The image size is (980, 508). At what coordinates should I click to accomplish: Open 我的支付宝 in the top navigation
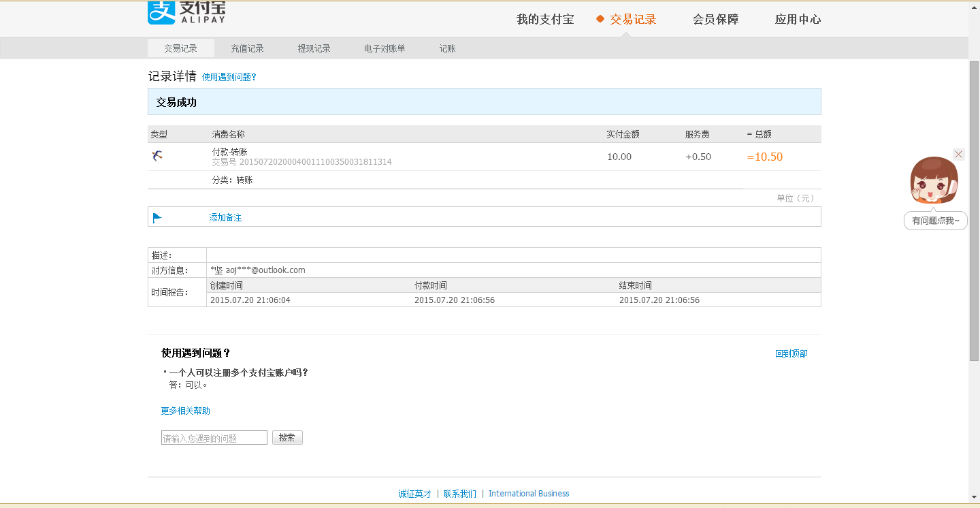[x=545, y=19]
